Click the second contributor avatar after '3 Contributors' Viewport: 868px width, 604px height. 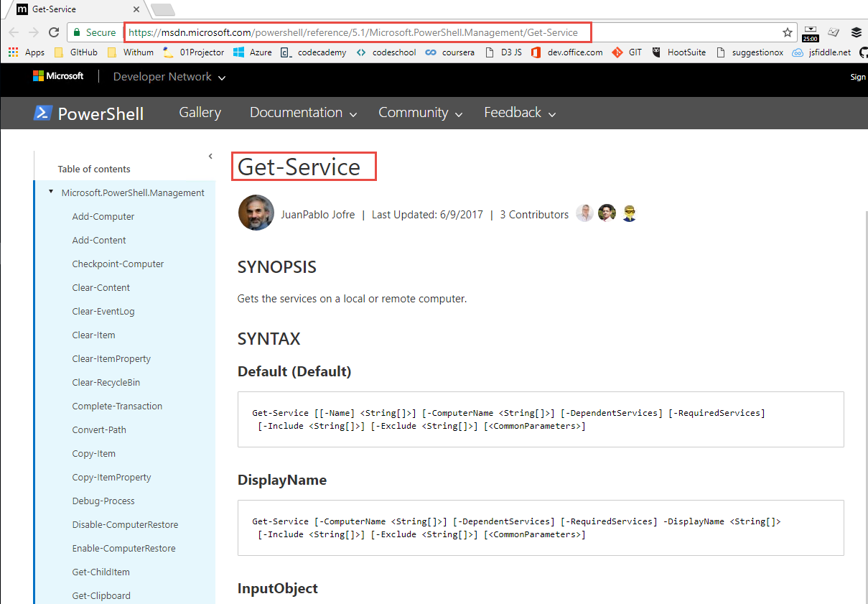click(607, 213)
